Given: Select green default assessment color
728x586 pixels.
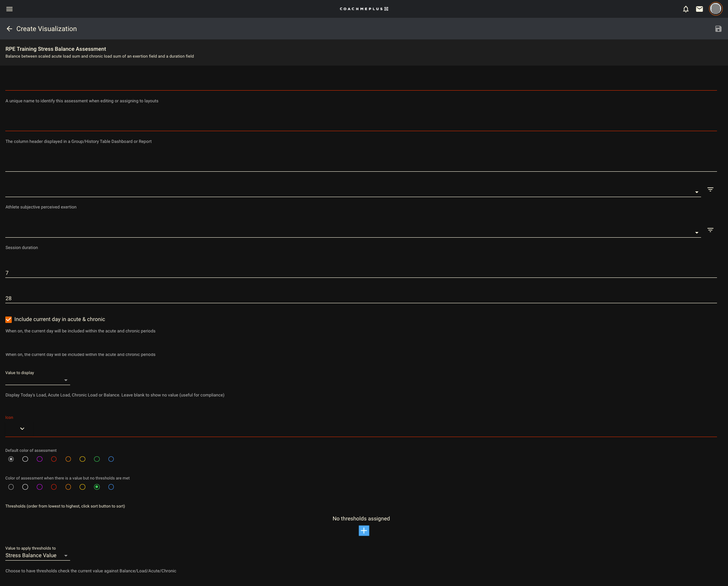Looking at the screenshot, I should pyautogui.click(x=97, y=459).
